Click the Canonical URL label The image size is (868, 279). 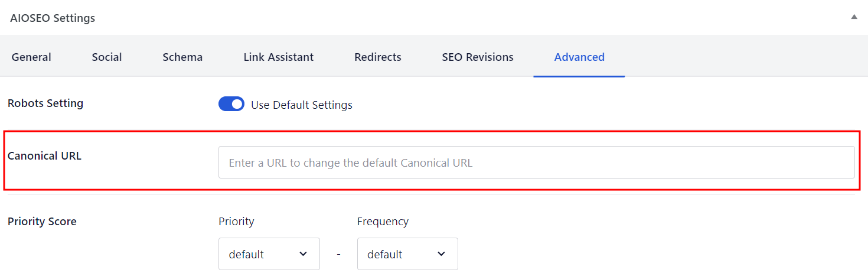[x=44, y=157]
